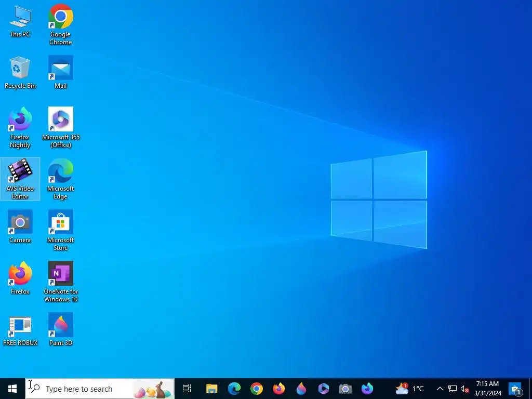
Task: Click the Easter search highlights image
Action: click(153, 390)
